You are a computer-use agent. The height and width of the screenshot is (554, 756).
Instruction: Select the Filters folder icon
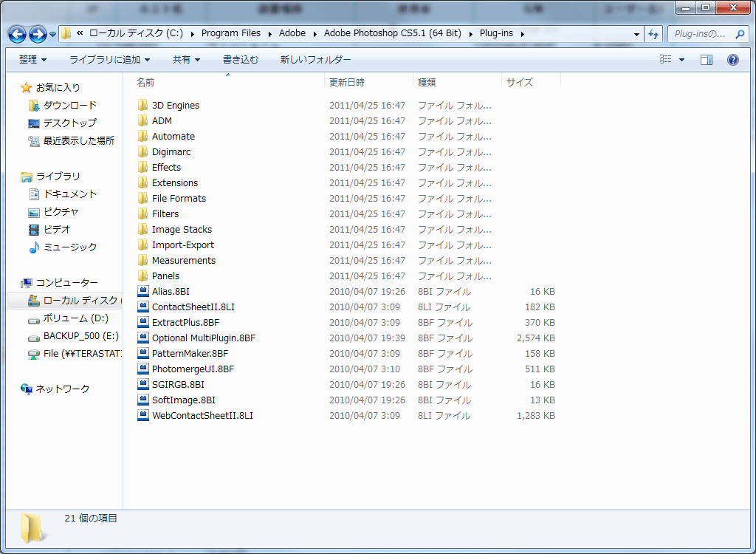click(x=142, y=213)
